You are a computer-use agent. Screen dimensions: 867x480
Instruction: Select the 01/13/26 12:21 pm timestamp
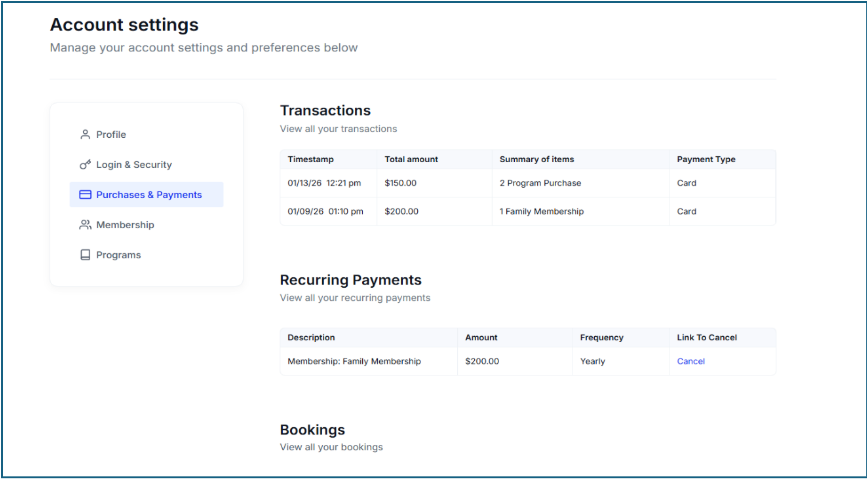pyautogui.click(x=325, y=183)
